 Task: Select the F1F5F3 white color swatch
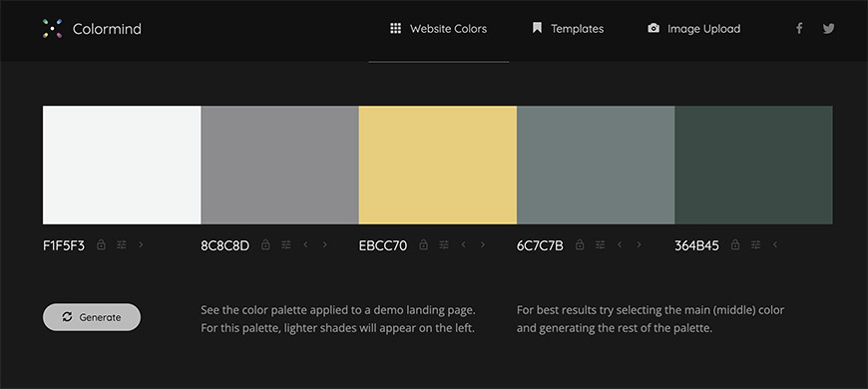pos(122,165)
